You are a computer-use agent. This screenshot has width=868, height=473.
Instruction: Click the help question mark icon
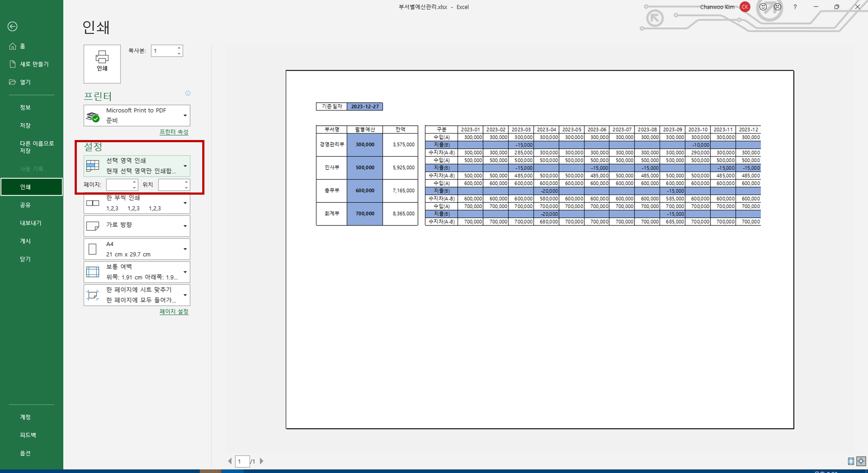pyautogui.click(x=795, y=7)
